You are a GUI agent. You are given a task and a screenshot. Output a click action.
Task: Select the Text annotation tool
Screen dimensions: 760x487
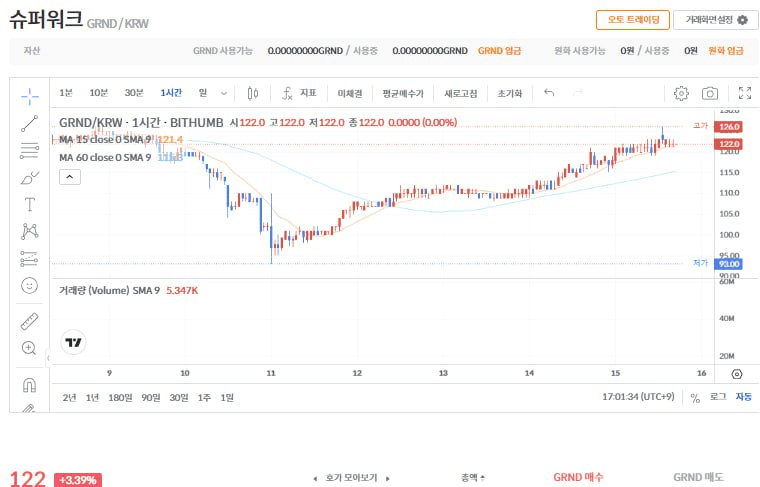(x=30, y=204)
